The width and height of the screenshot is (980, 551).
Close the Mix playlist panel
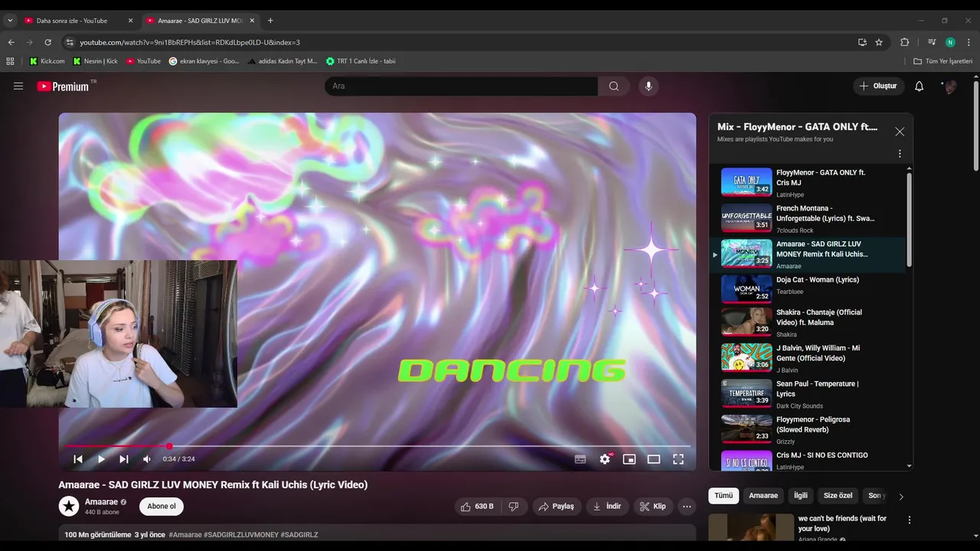(x=900, y=132)
